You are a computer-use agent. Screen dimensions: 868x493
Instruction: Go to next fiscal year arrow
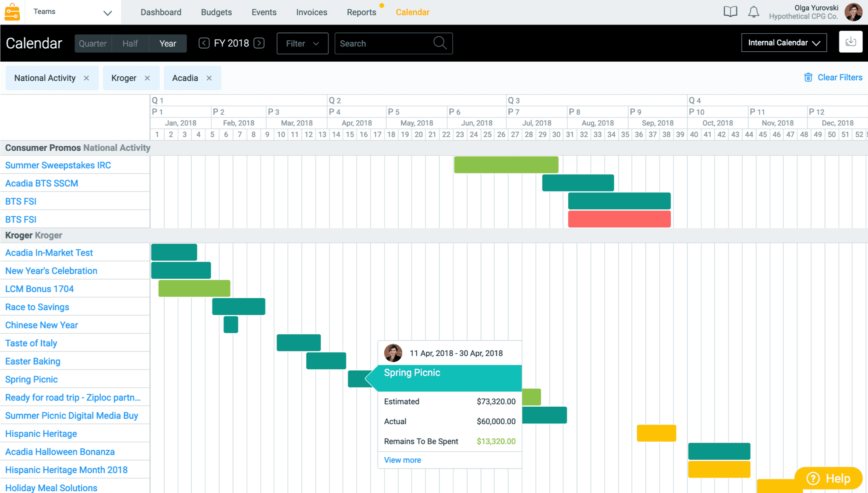pyautogui.click(x=259, y=43)
